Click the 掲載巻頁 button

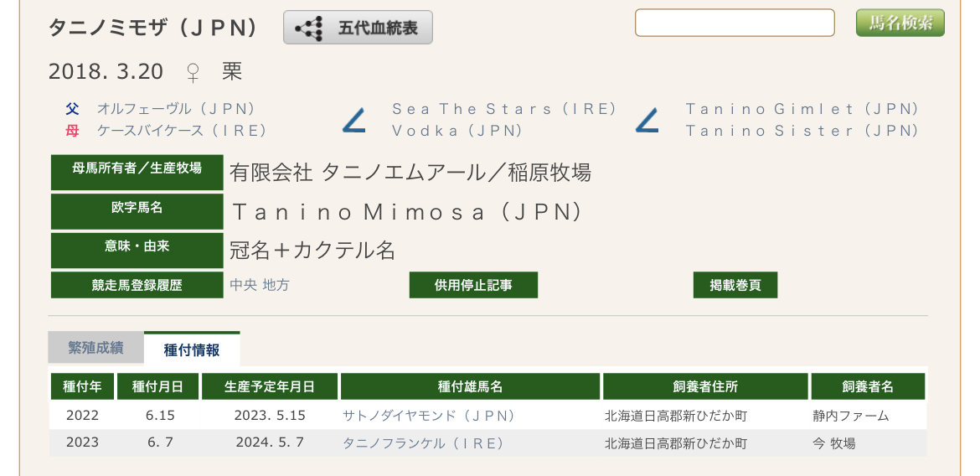(x=735, y=285)
